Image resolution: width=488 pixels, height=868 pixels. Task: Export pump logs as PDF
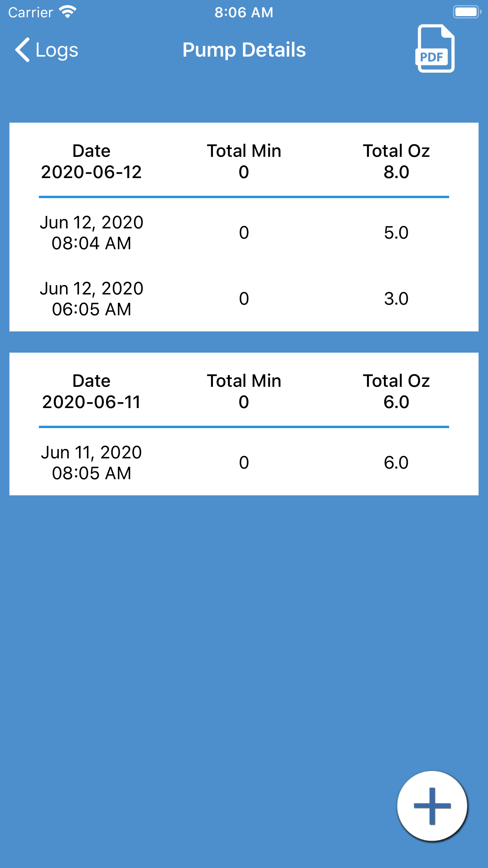pos(435,49)
